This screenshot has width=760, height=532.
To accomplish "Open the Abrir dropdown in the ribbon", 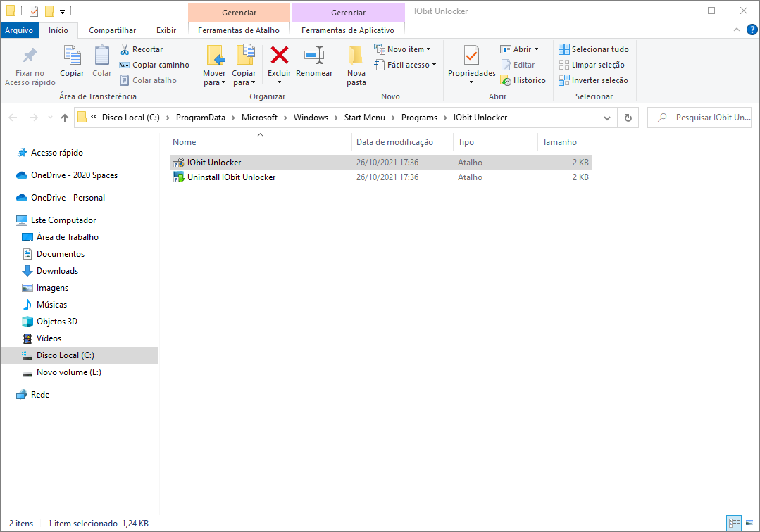I will (519, 49).
